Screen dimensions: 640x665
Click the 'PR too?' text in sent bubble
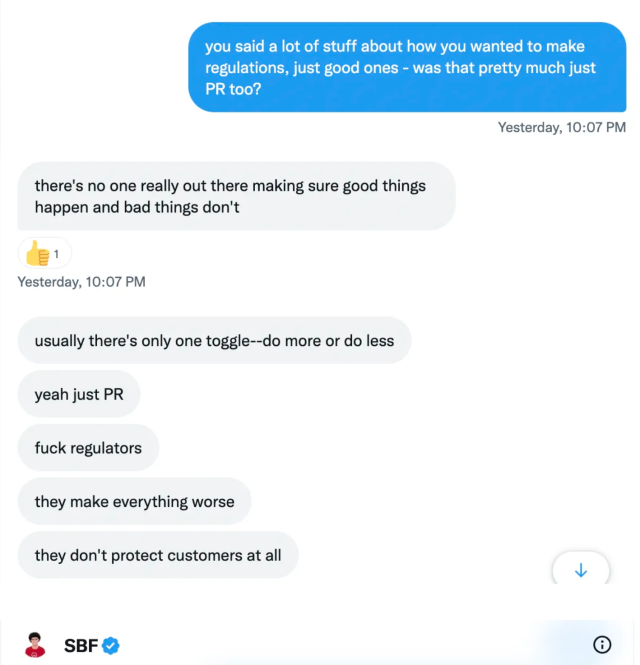(238, 89)
